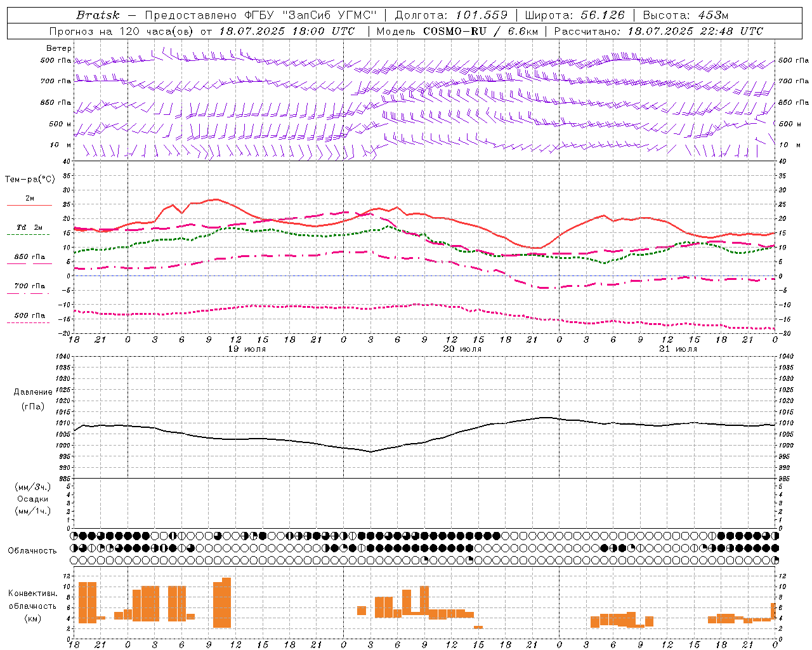812x650 pixels.
Task: Select the 985 value on the right pressure axis
Action: coord(785,479)
